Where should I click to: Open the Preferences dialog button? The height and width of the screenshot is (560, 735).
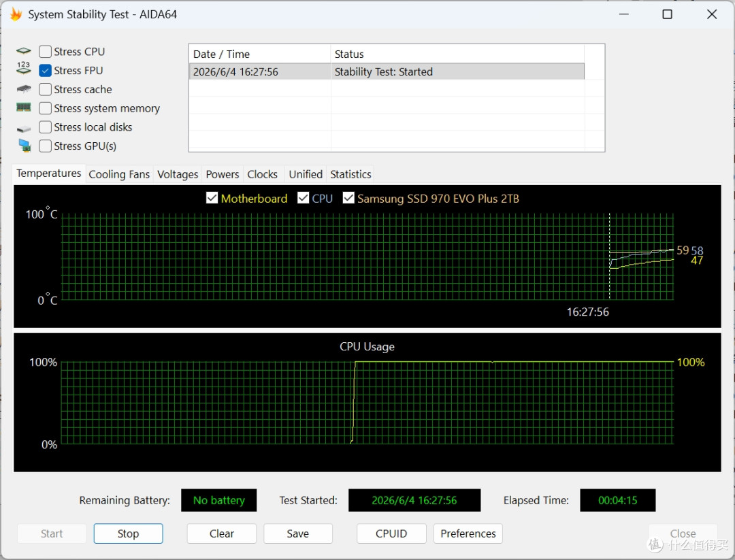468,533
